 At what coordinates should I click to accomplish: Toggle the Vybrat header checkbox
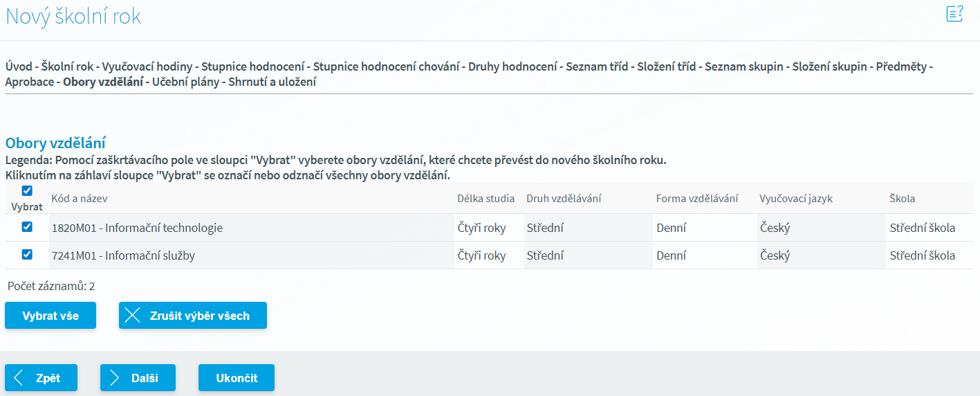(x=27, y=191)
